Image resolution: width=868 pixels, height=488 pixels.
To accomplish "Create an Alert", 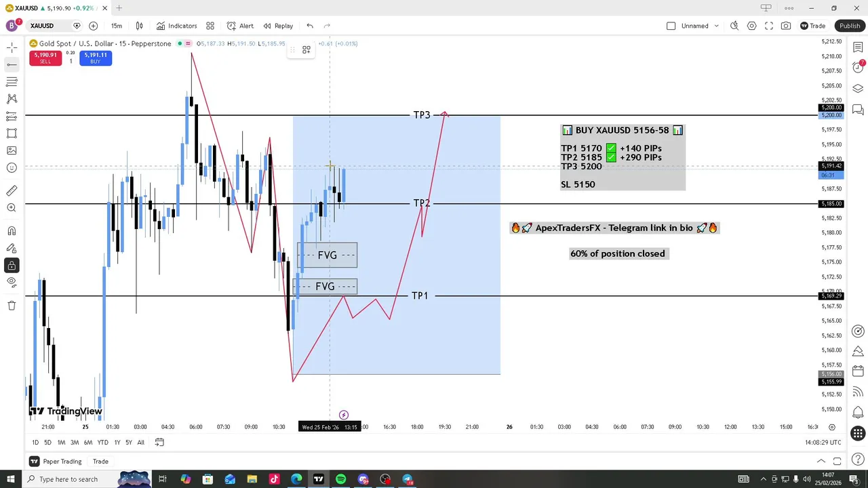I will (240, 26).
